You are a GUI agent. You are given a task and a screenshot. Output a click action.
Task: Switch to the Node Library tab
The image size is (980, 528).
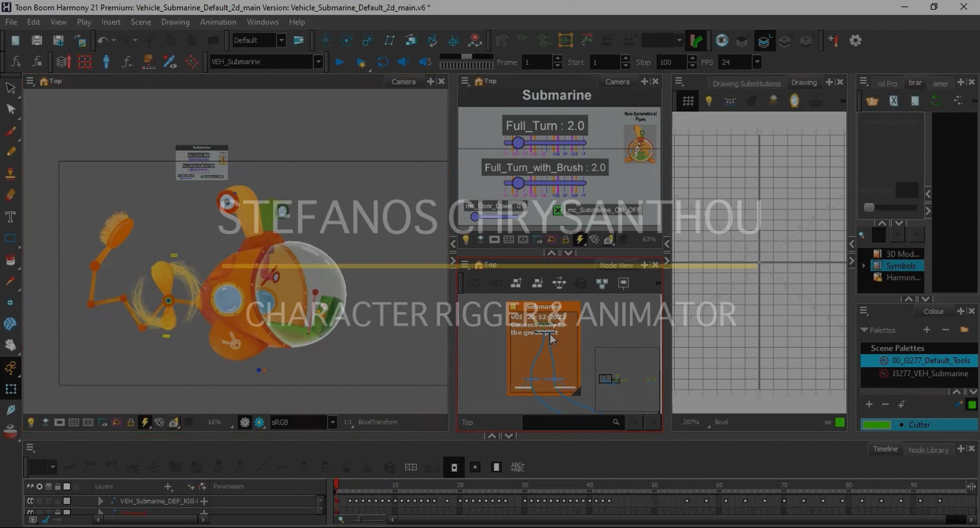point(928,450)
